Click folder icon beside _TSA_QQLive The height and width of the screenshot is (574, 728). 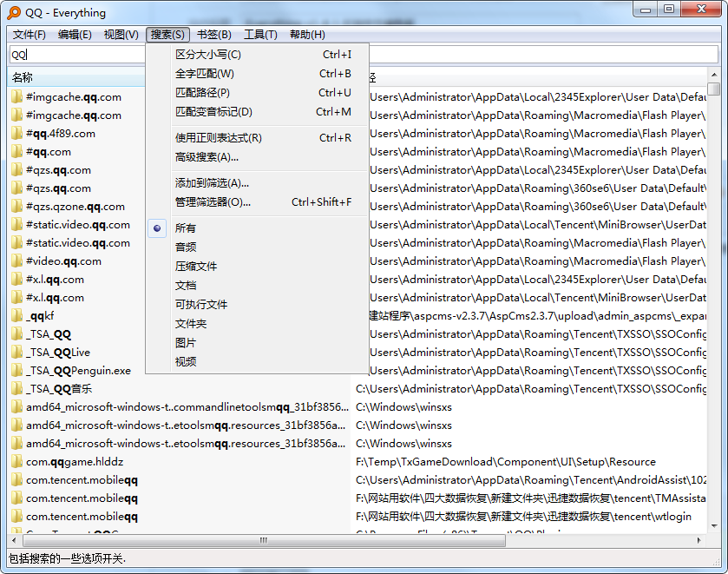point(16,352)
